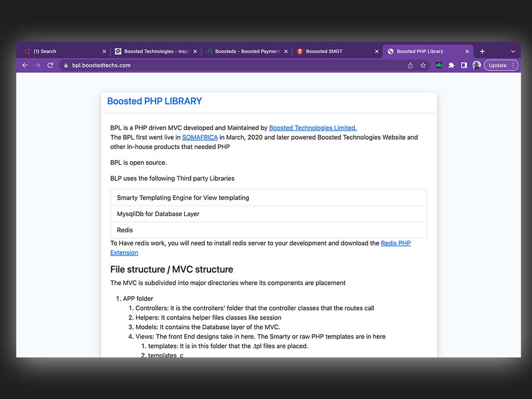The height and width of the screenshot is (399, 532).
Task: Open the three-dot menu beside Update
Action: pyautogui.click(x=513, y=65)
